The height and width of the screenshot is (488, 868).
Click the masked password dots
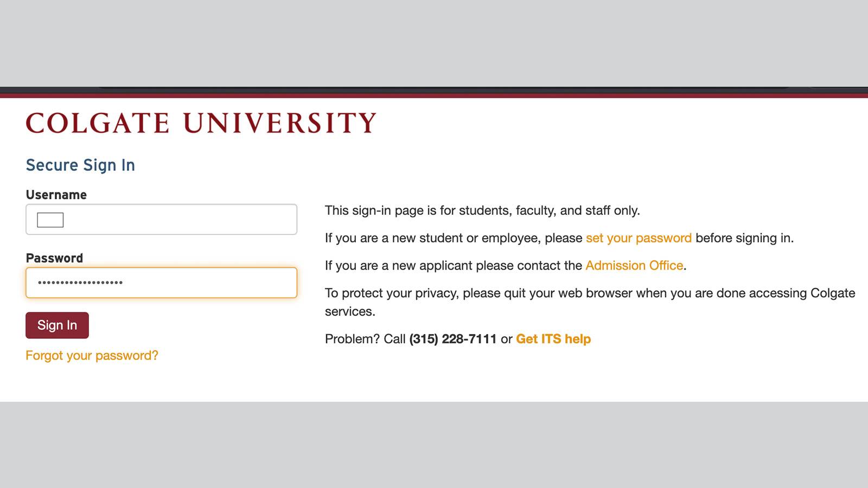pos(80,282)
